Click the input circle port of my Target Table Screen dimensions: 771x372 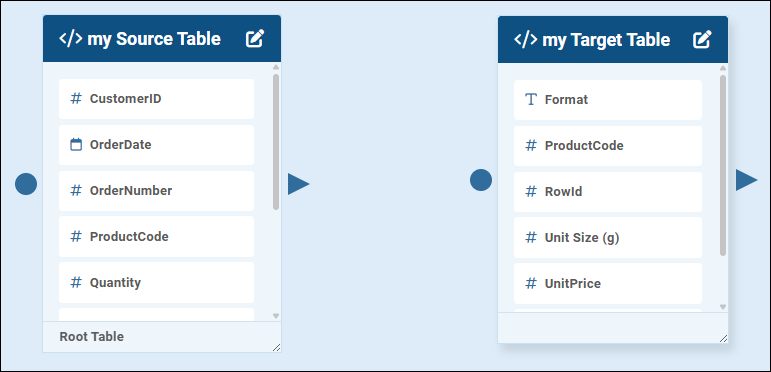[481, 180]
